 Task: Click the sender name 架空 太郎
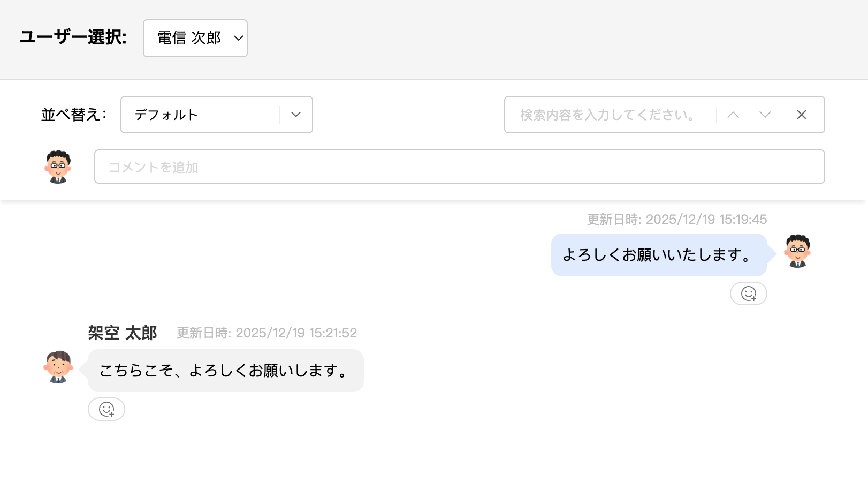tap(123, 333)
